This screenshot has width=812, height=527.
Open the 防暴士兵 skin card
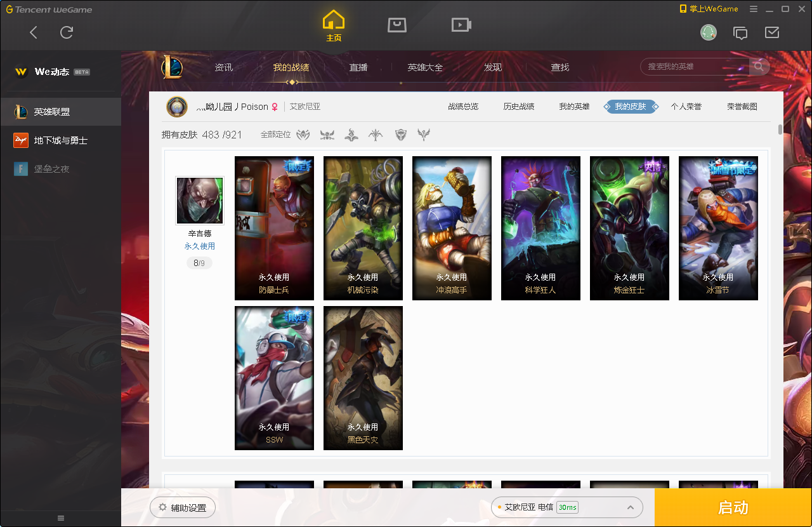point(274,228)
